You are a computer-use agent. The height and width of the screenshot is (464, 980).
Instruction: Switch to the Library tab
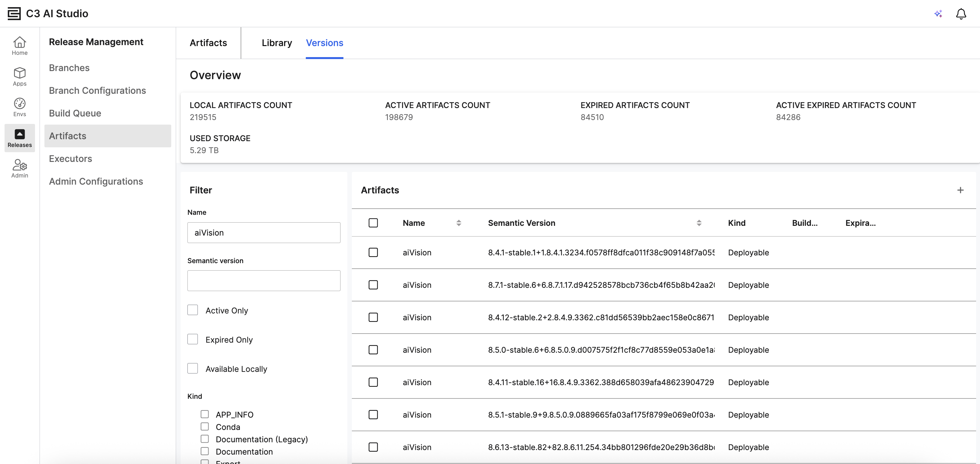[x=277, y=43]
